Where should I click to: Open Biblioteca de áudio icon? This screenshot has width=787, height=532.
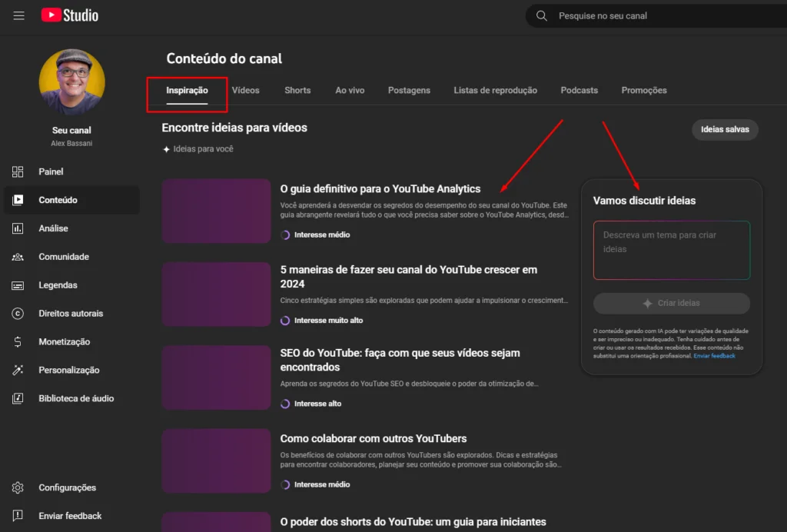coord(18,398)
